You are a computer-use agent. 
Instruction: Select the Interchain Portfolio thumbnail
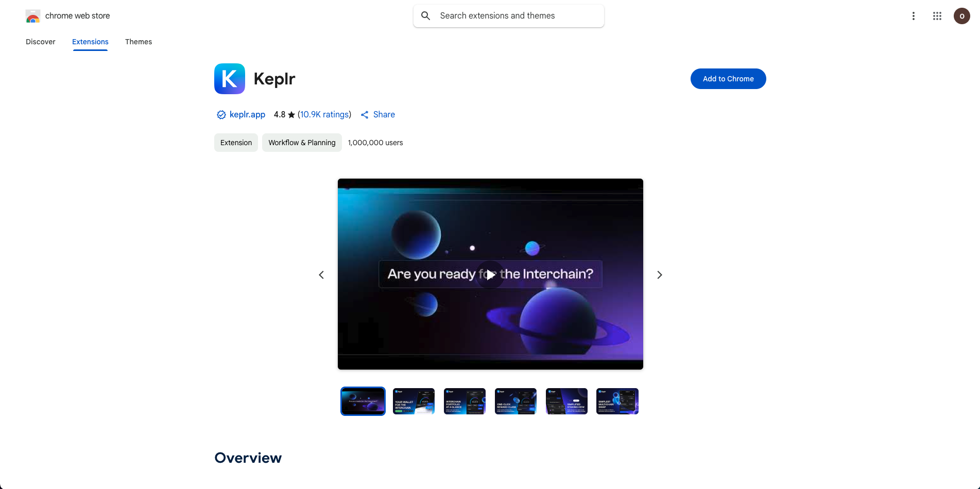pyautogui.click(x=465, y=401)
